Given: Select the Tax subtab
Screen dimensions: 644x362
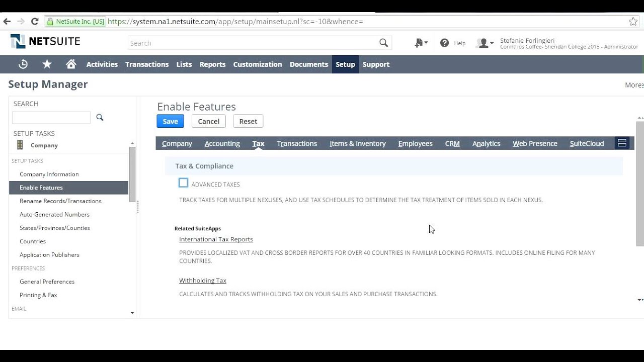Looking at the screenshot, I should pos(258,143).
